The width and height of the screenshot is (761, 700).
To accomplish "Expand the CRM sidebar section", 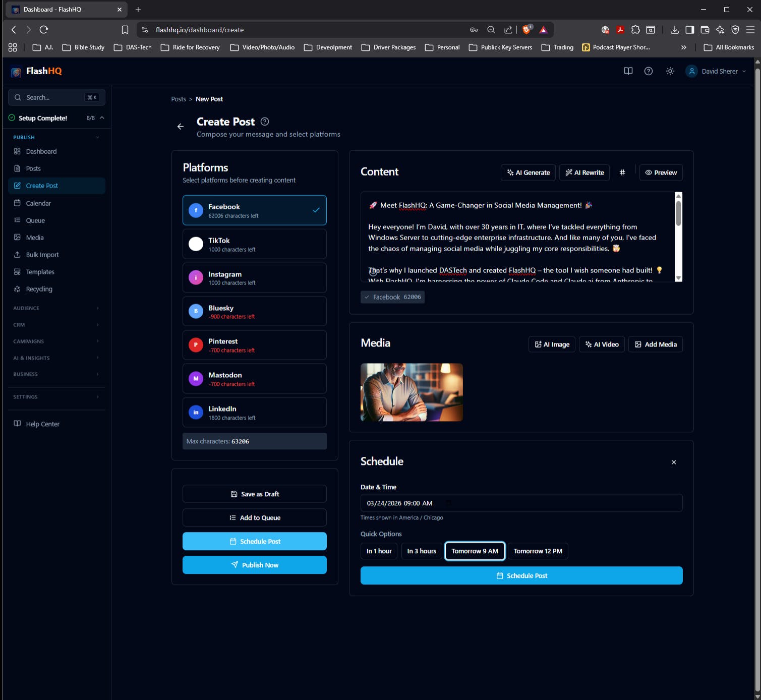I will point(98,325).
